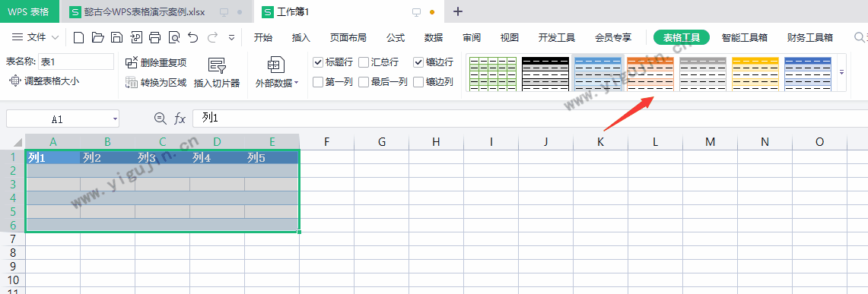This screenshot has width=868, height=294.
Task: Click the select-all corner triangle
Action: tap(18, 143)
